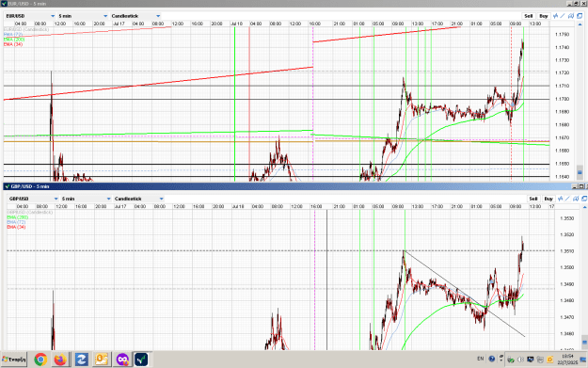Screen dimensions: 588x368
Task: Click the orange D icon in system tray
Action: [549, 360]
